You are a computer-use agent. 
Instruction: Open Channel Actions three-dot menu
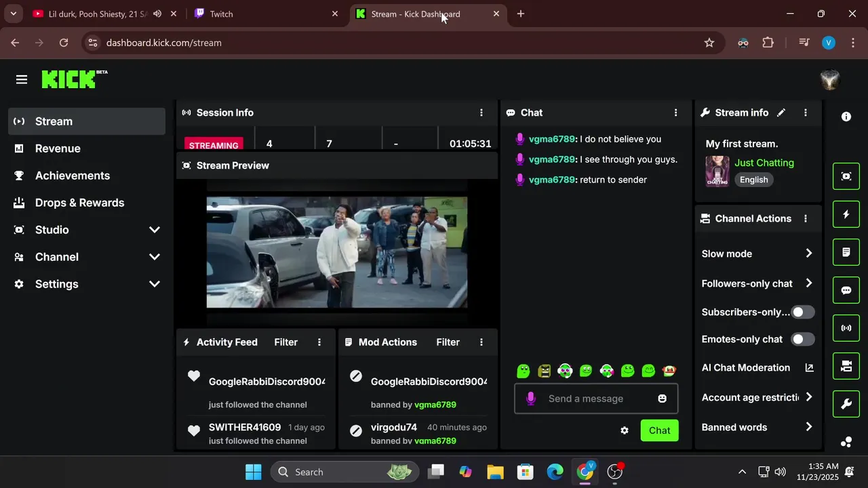806,218
